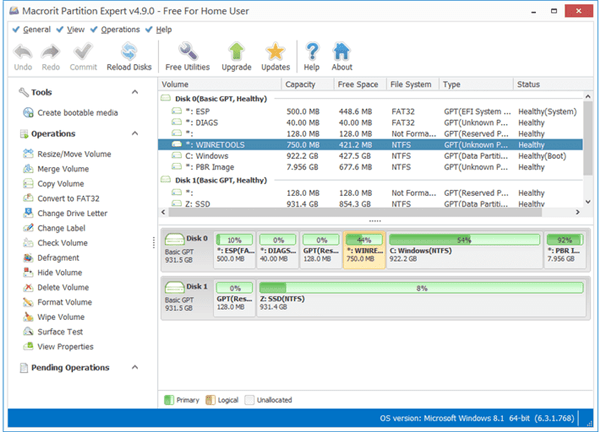The height and width of the screenshot is (432, 600).
Task: Run Check Volume operation
Action: click(55, 243)
